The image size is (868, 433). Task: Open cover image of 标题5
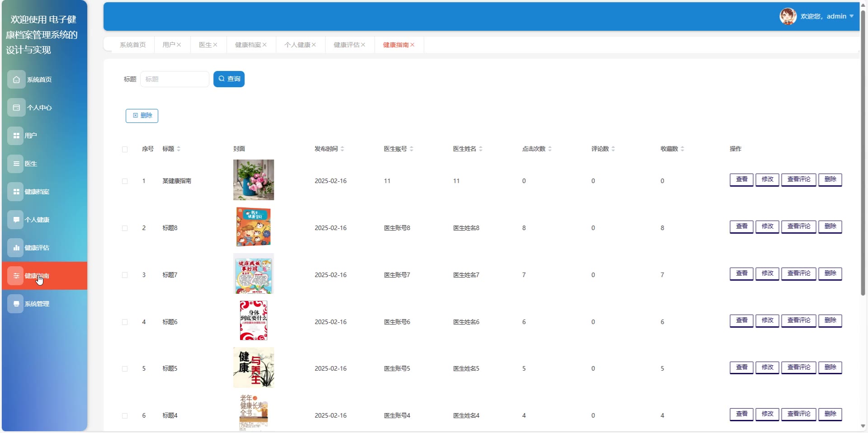pos(254,367)
